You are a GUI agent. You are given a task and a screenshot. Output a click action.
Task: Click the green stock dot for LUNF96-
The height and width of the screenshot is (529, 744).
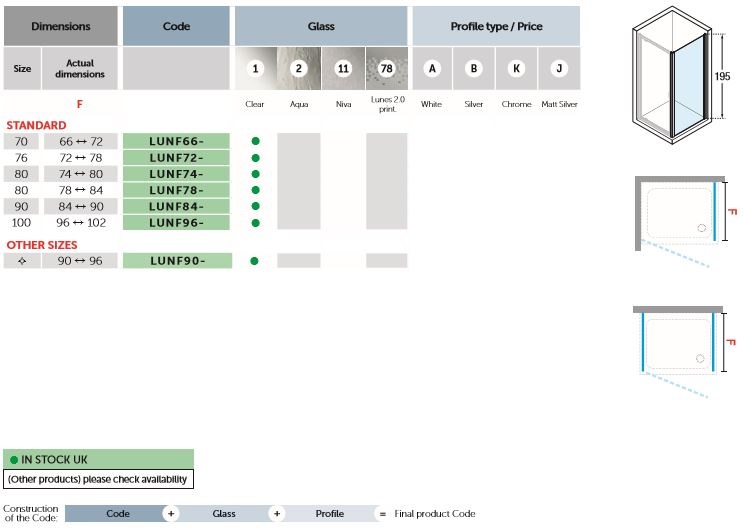click(x=255, y=223)
